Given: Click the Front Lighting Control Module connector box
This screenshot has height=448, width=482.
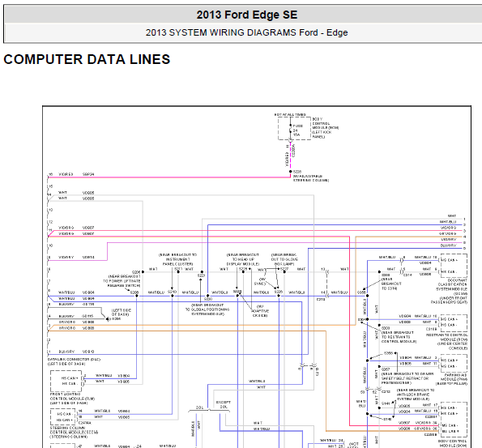Looking at the screenshot, I should pos(66,381).
